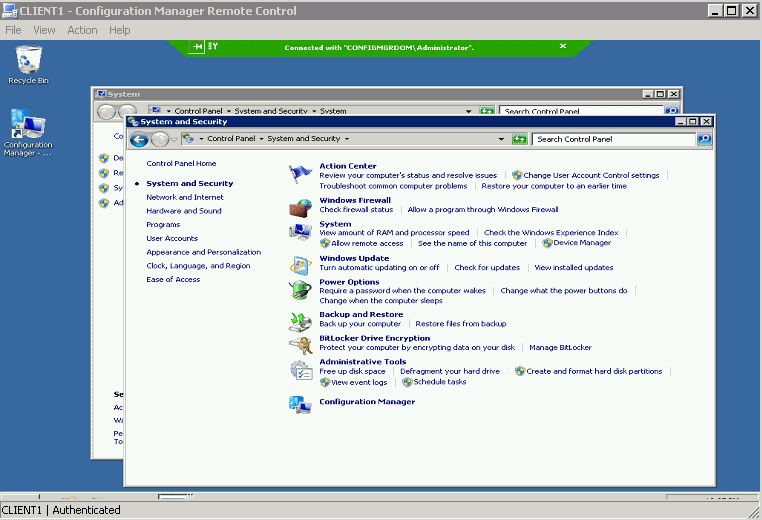
Task: Go back in System and Security window
Action: tap(139, 139)
